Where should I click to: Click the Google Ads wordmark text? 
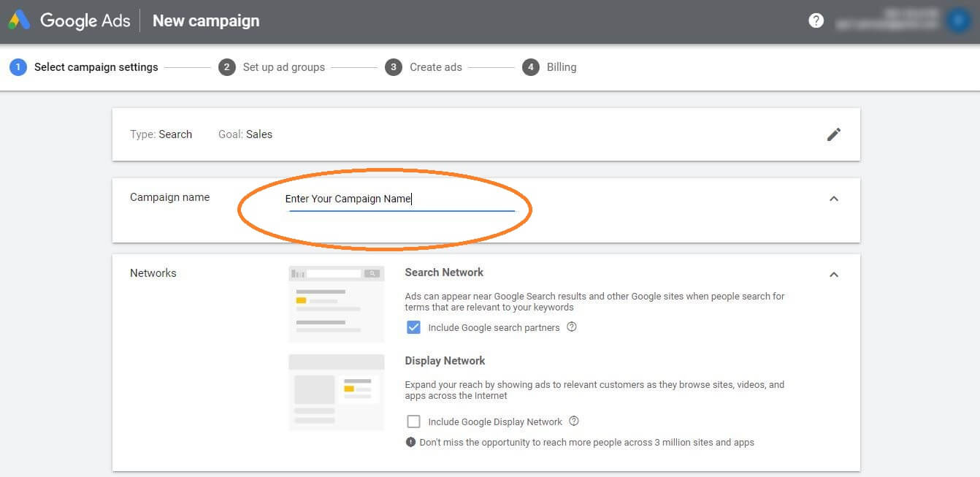(85, 21)
